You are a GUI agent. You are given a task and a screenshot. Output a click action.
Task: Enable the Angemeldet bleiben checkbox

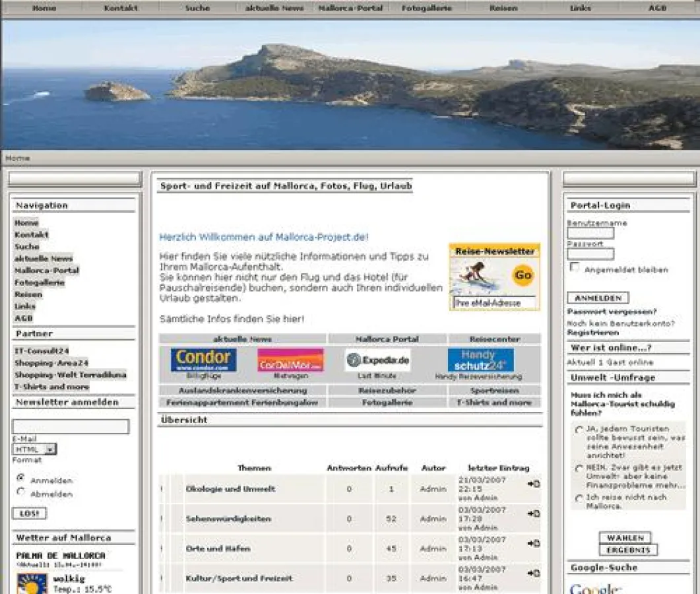click(x=573, y=267)
